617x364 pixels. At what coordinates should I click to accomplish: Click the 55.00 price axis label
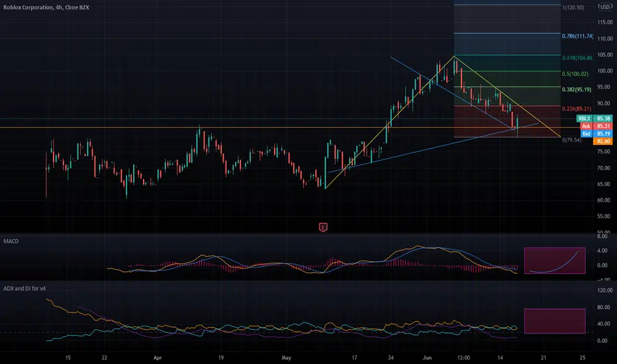tap(605, 216)
